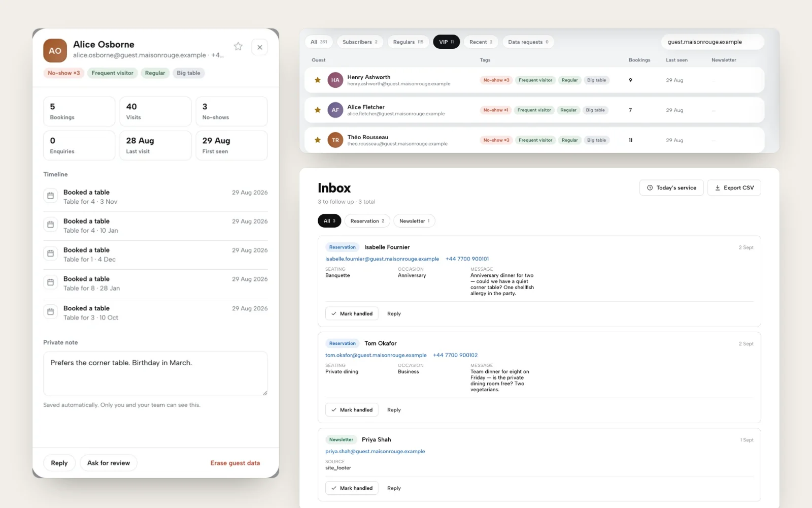Select the All 391 guest filter
812x508 pixels.
click(x=319, y=42)
